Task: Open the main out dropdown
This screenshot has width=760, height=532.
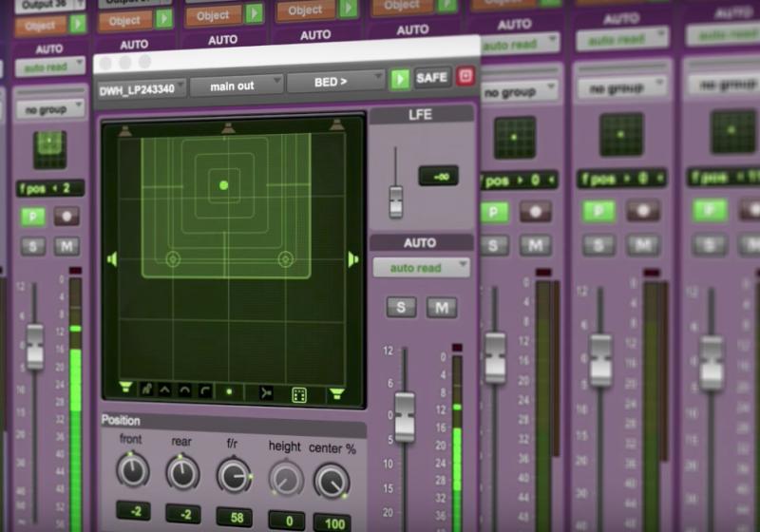Action: click(237, 86)
